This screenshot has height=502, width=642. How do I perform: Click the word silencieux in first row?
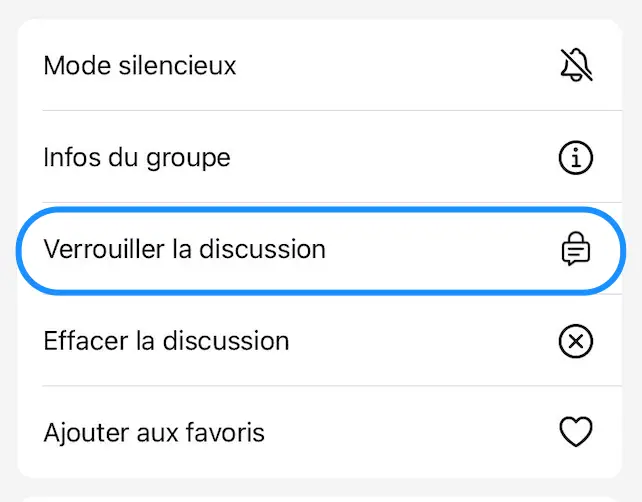click(177, 65)
